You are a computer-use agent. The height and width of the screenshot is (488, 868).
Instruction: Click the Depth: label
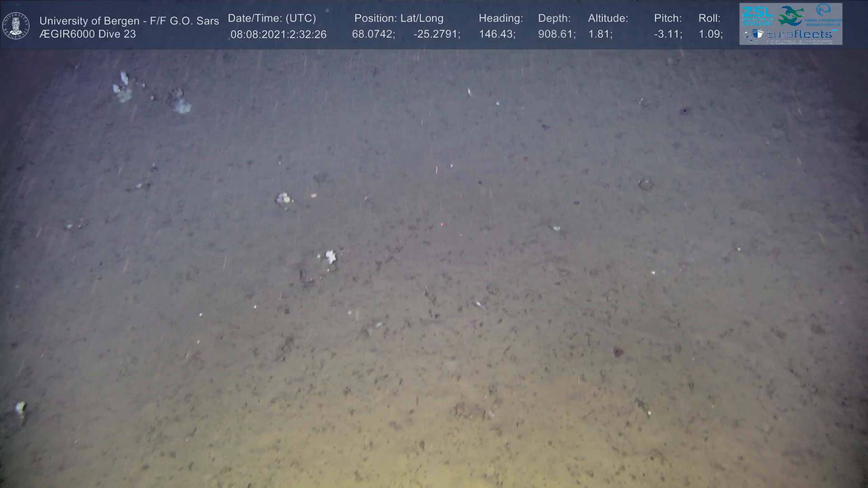pos(554,19)
